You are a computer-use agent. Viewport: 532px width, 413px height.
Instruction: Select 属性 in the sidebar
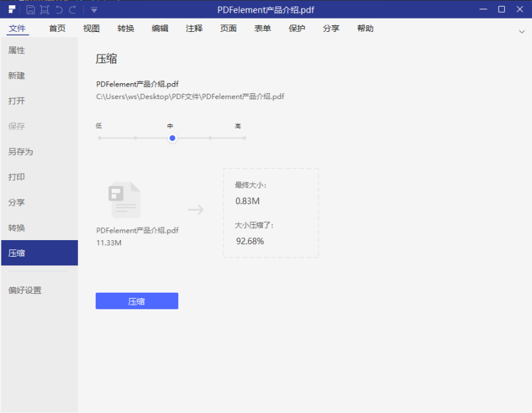pos(39,51)
